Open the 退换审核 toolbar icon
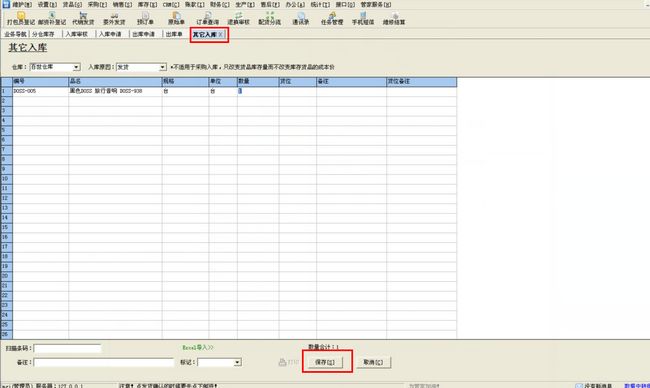Image resolution: width=650 pixels, height=388 pixels. [238, 19]
